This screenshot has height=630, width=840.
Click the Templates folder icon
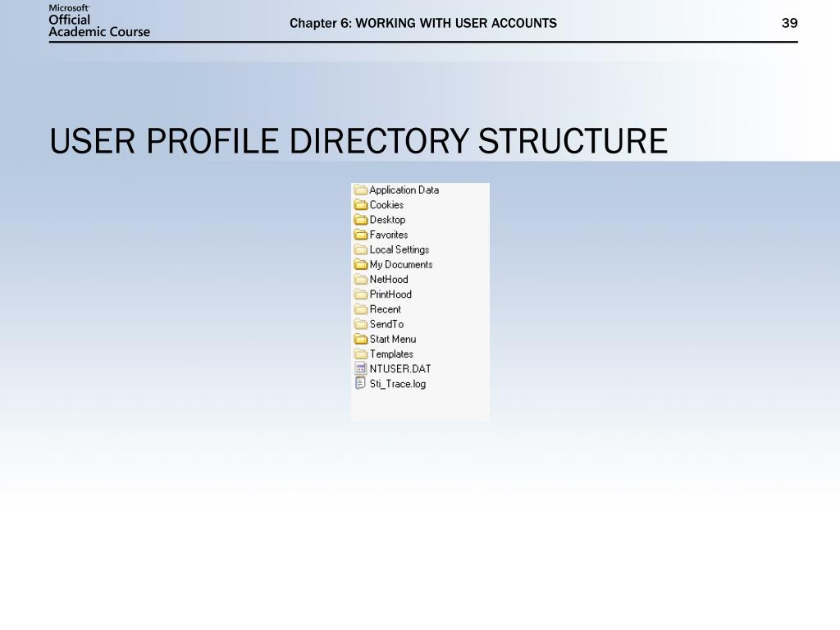[361, 354]
